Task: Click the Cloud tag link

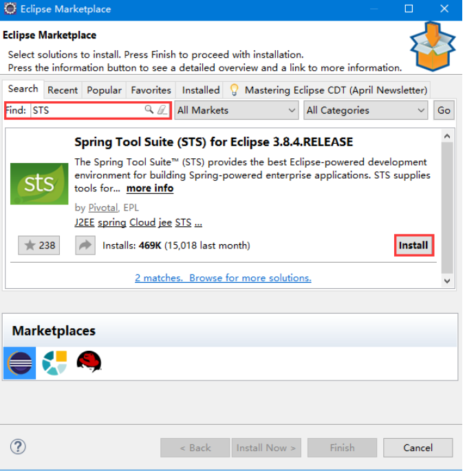Action: (143, 224)
